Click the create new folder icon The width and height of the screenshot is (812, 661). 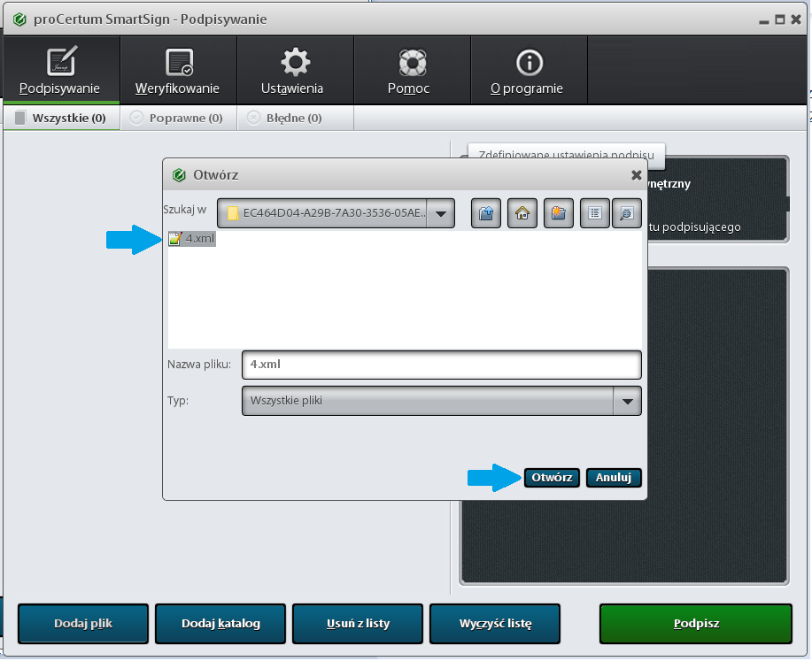click(558, 212)
